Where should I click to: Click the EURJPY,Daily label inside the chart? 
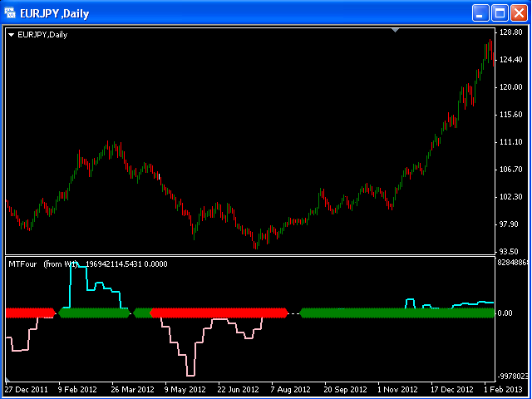point(42,35)
